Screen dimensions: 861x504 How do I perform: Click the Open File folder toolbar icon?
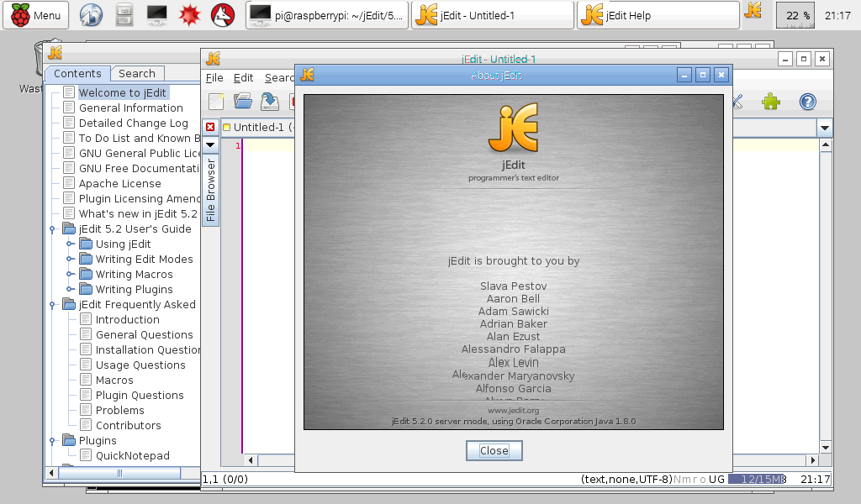tap(243, 102)
